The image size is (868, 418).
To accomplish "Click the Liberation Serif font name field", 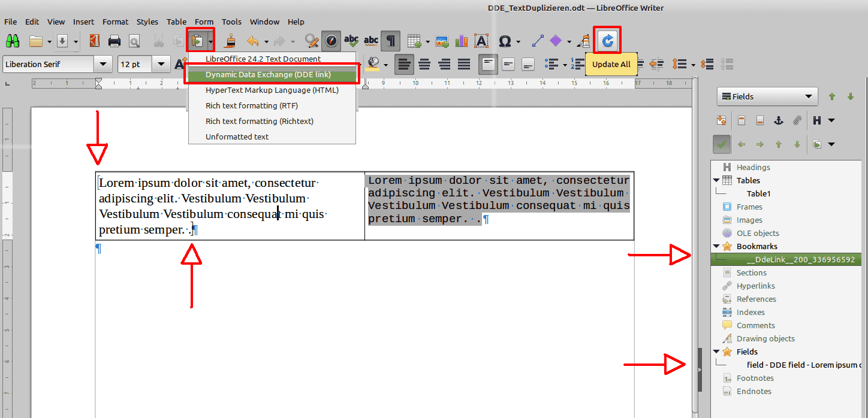I will pos(48,64).
